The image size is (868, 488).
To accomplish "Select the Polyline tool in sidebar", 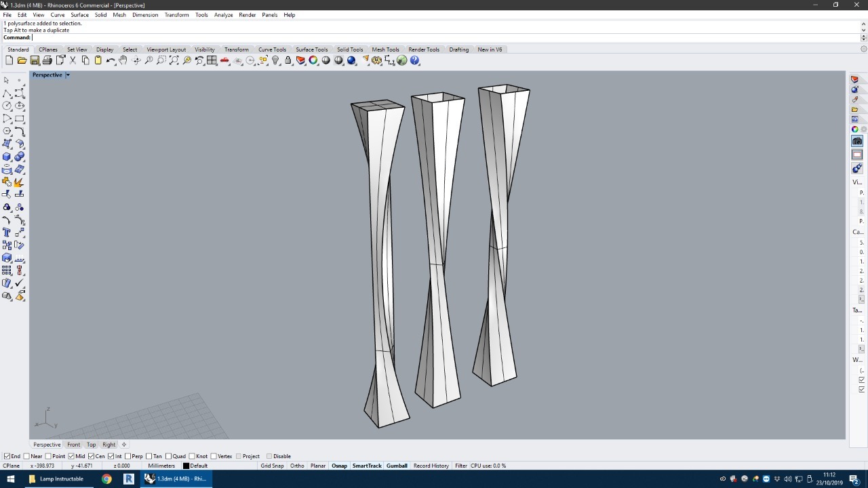I will [7, 93].
